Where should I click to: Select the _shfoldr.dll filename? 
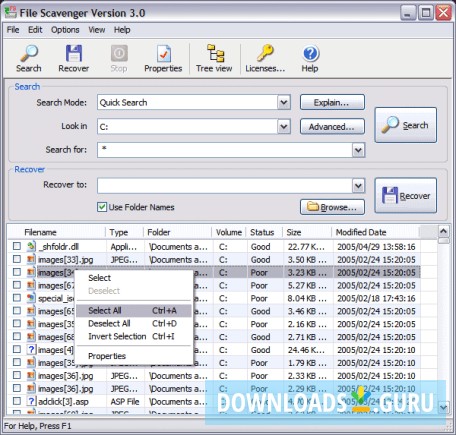[59, 247]
